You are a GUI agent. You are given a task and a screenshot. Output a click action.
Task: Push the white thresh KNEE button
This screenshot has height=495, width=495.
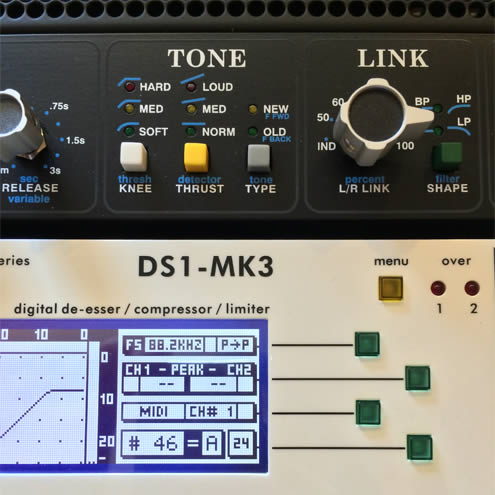coord(133,156)
